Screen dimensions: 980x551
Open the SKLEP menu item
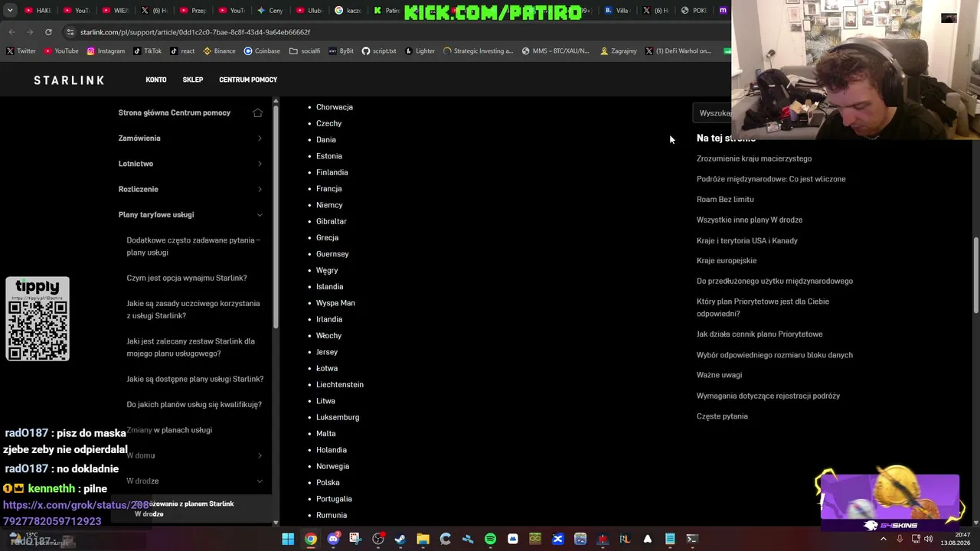193,80
